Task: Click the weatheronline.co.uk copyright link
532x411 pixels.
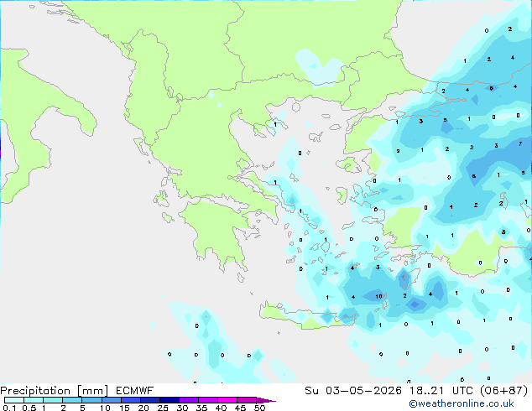Action: (462, 403)
